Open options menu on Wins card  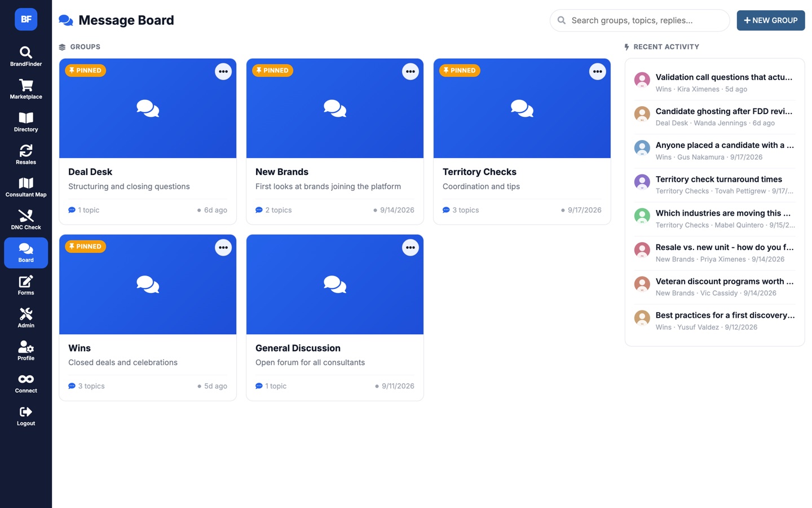(223, 248)
